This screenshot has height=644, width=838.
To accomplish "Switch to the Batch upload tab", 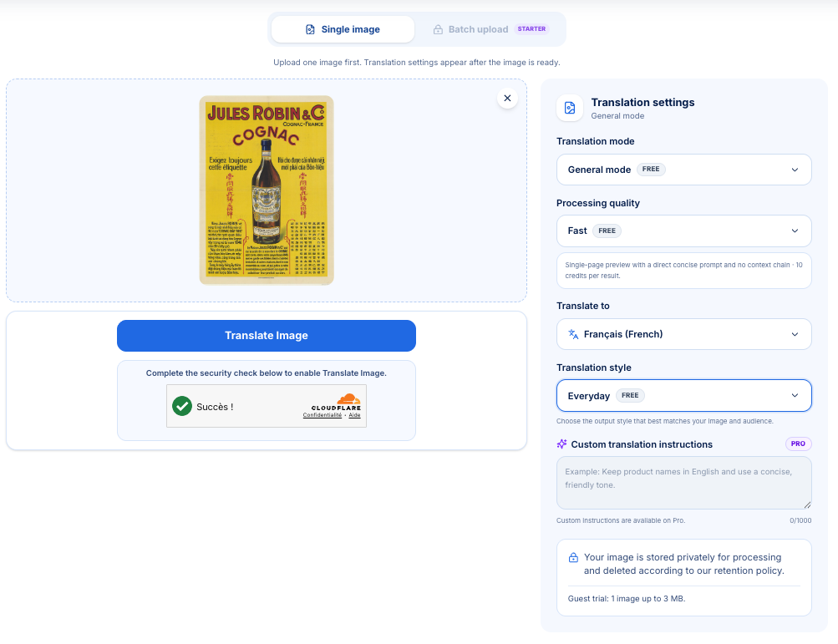I will pos(489,29).
